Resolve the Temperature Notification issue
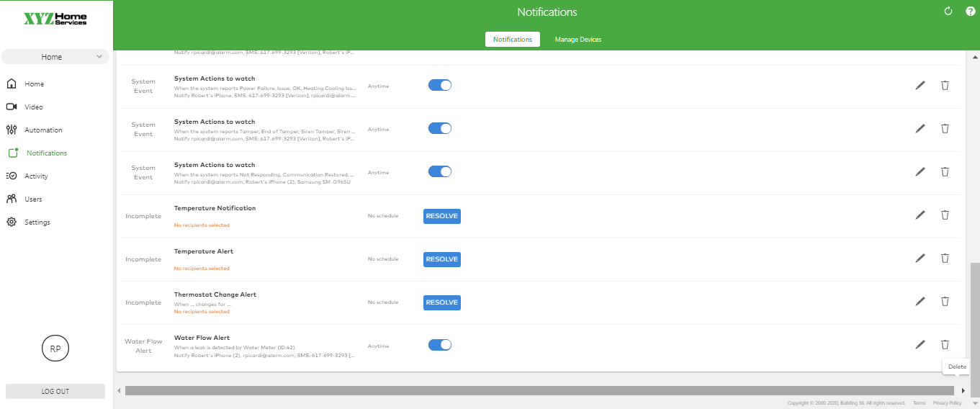This screenshot has height=409, width=980. pyautogui.click(x=441, y=215)
